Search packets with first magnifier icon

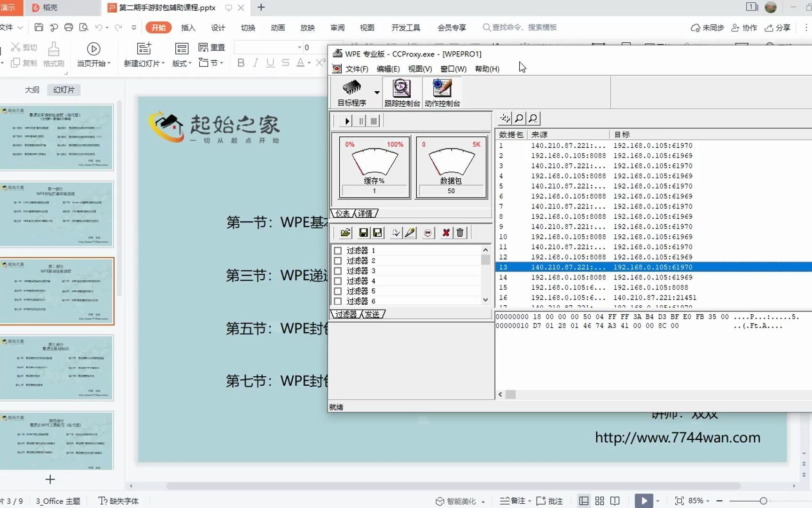[519, 118]
